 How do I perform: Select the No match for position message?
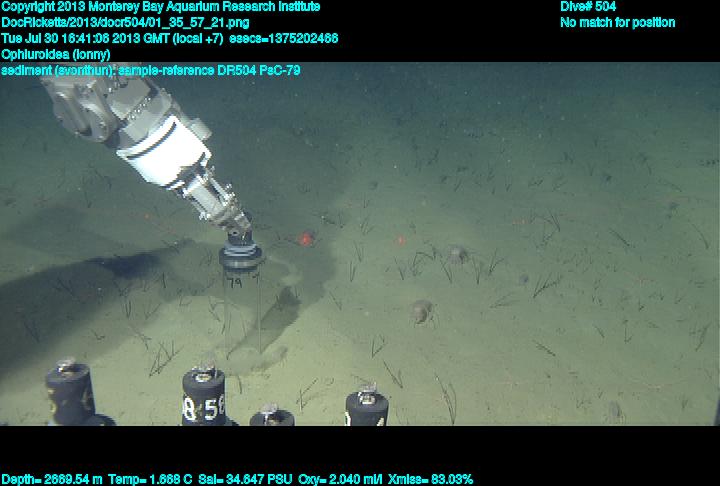tap(617, 22)
